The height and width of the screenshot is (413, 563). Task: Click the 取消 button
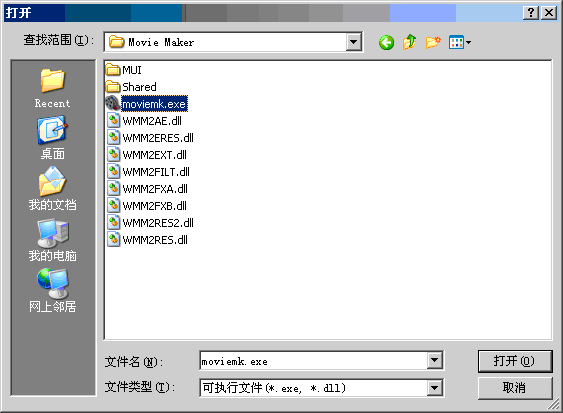pos(515,388)
